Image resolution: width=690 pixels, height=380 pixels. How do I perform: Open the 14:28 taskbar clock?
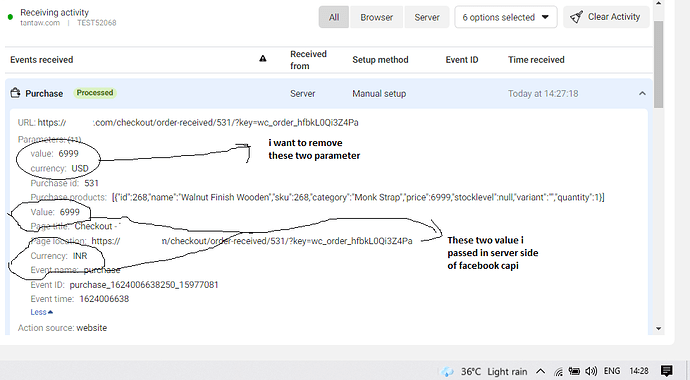pyautogui.click(x=639, y=372)
